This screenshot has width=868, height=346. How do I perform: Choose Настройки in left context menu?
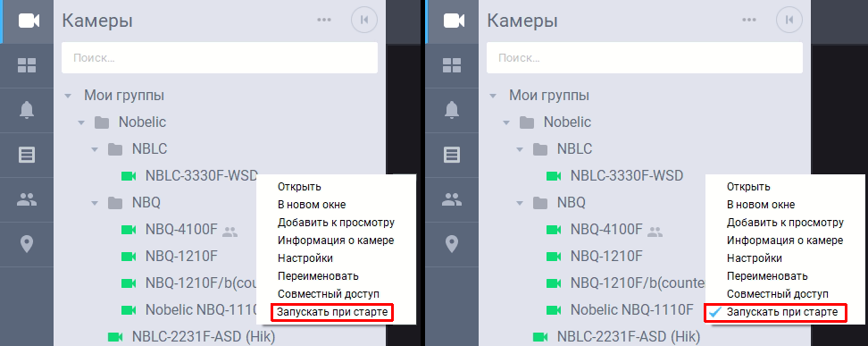click(305, 258)
